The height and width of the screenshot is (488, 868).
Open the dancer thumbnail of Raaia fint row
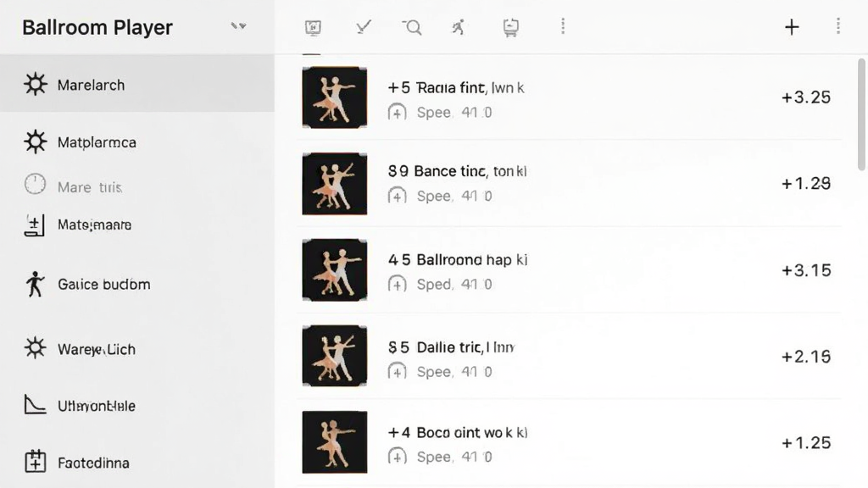(334, 97)
